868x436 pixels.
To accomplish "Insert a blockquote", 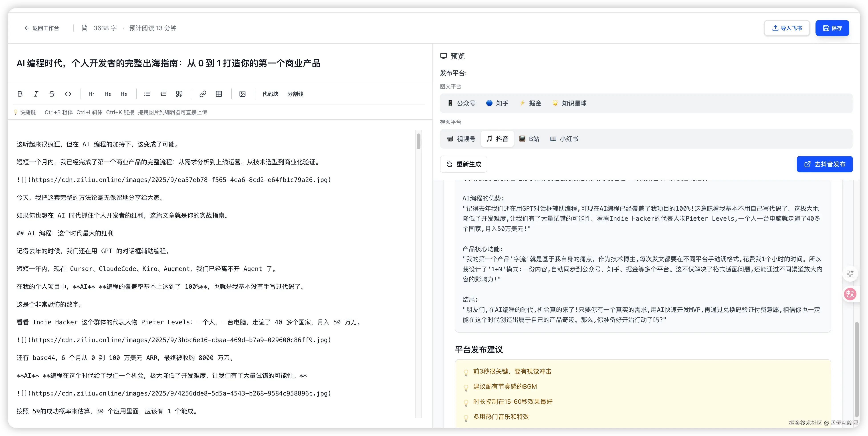I will 179,94.
